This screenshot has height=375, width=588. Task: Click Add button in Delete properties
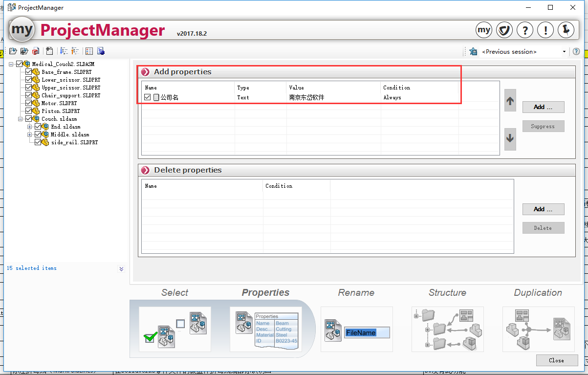pos(543,209)
